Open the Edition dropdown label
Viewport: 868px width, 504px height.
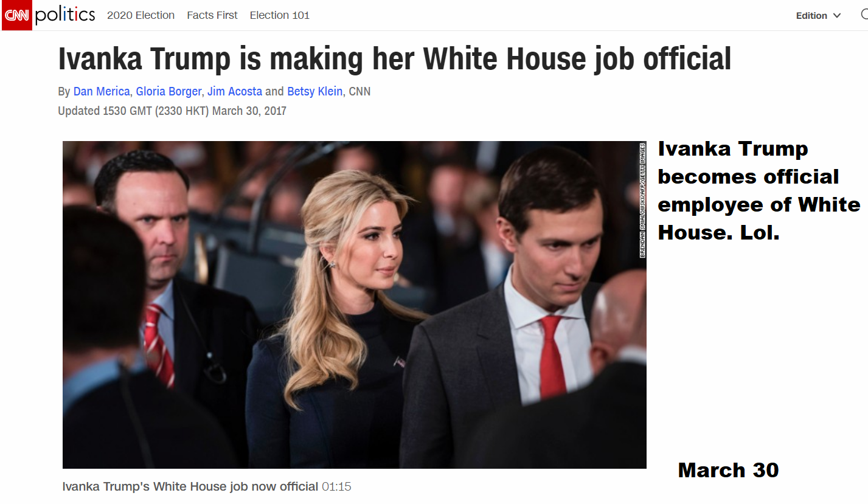(811, 16)
